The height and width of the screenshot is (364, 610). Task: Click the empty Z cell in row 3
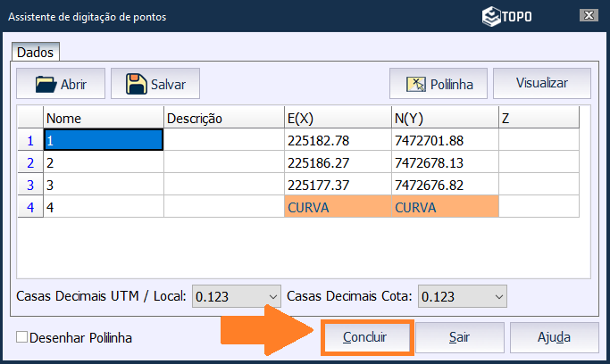[543, 185]
